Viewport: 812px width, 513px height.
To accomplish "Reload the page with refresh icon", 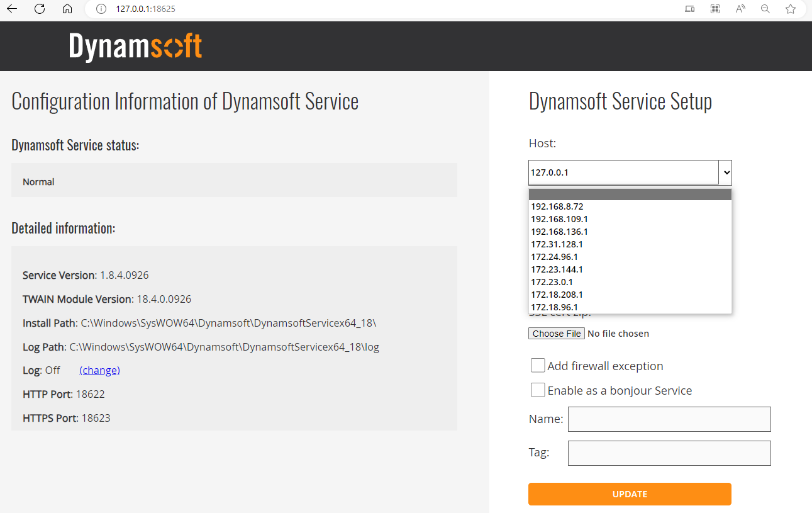I will pyautogui.click(x=40, y=9).
